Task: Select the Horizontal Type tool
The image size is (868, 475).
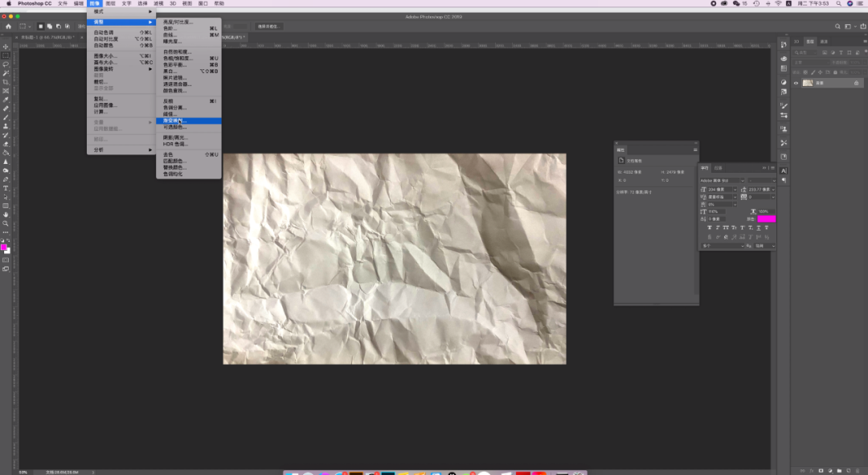Action: click(x=6, y=188)
